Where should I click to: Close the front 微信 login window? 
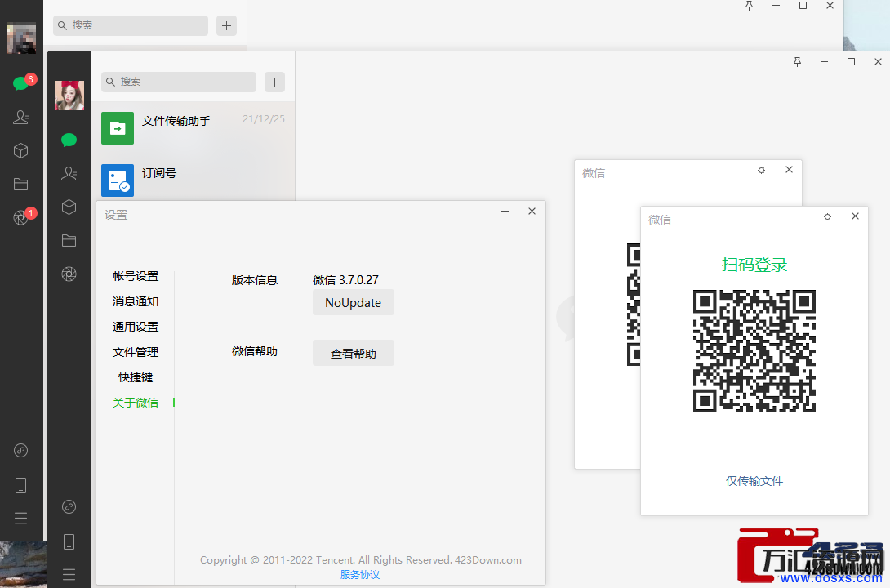[856, 216]
